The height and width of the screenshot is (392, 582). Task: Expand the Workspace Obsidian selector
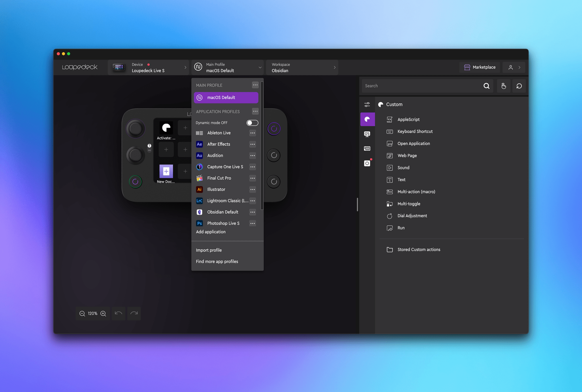(302, 67)
